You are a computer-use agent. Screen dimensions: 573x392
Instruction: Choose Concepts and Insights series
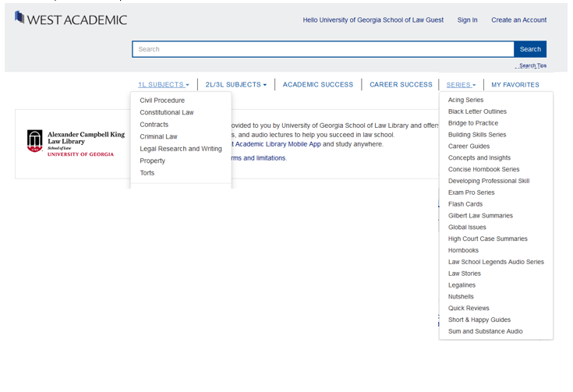(479, 158)
